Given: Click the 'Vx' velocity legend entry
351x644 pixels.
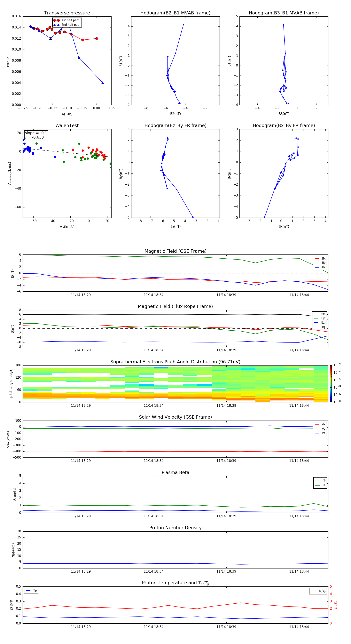Looking at the screenshot, I should [320, 424].
